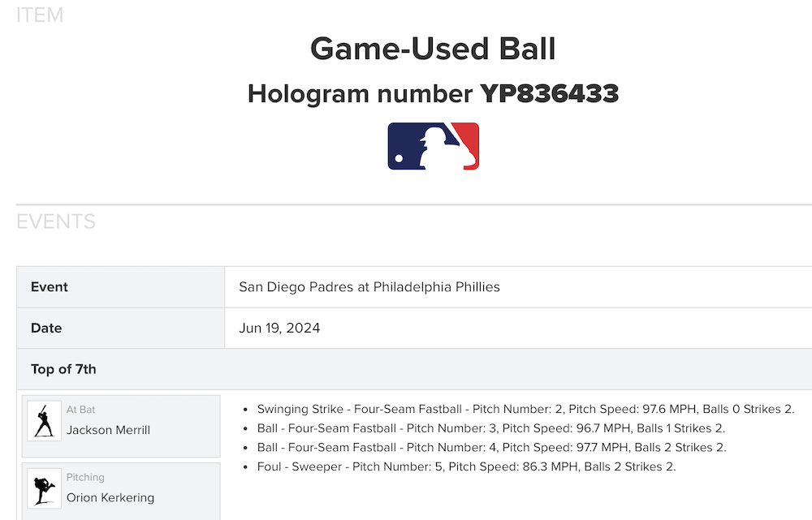Click the 97.7 MPH ball pitch entry
The height and width of the screenshot is (520, 812).
pos(491,447)
